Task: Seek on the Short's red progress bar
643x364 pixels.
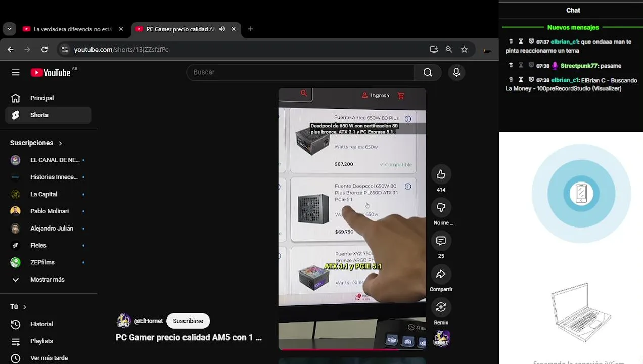Action: point(352,349)
